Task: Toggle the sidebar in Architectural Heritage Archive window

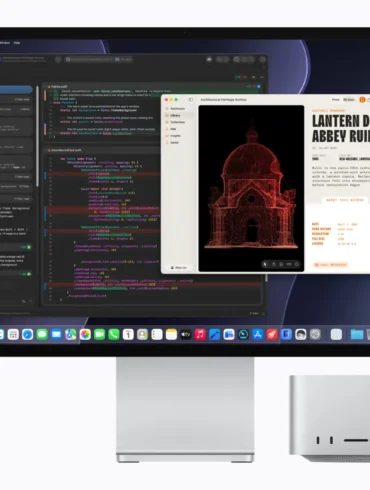Action: (x=191, y=100)
